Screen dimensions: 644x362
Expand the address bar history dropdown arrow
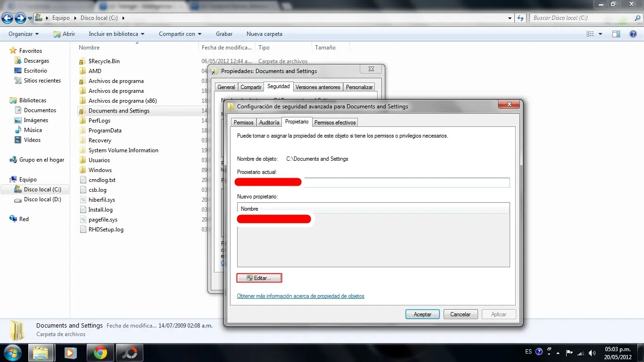pyautogui.click(x=510, y=18)
